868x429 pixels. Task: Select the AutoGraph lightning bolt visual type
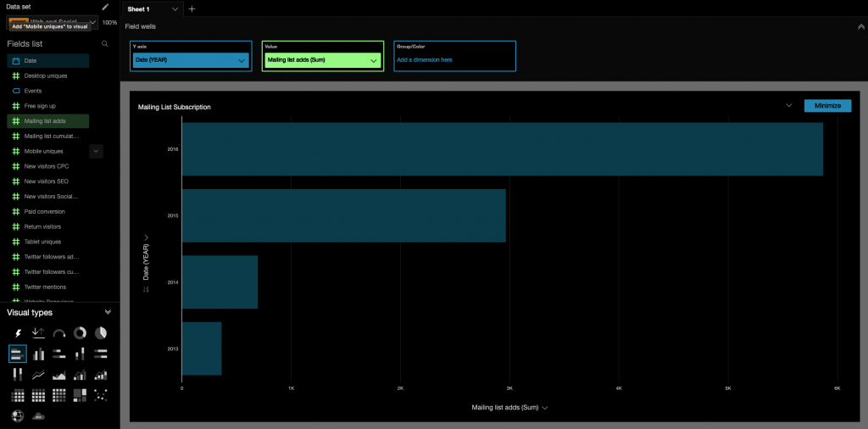18,333
